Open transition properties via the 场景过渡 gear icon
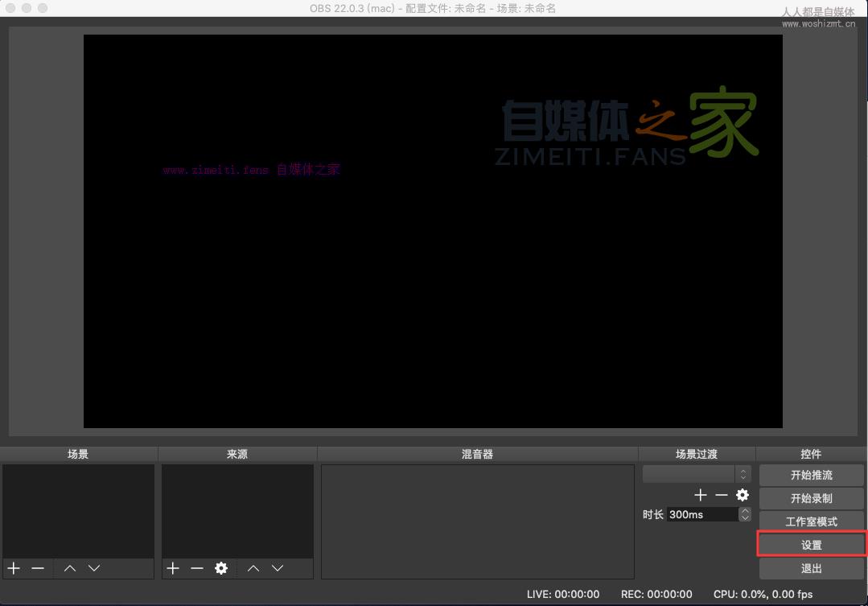Viewport: 868px width, 606px height. [743, 495]
